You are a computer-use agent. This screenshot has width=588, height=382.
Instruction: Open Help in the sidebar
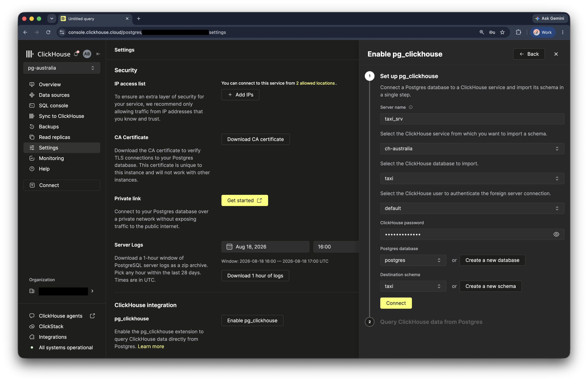click(62, 169)
